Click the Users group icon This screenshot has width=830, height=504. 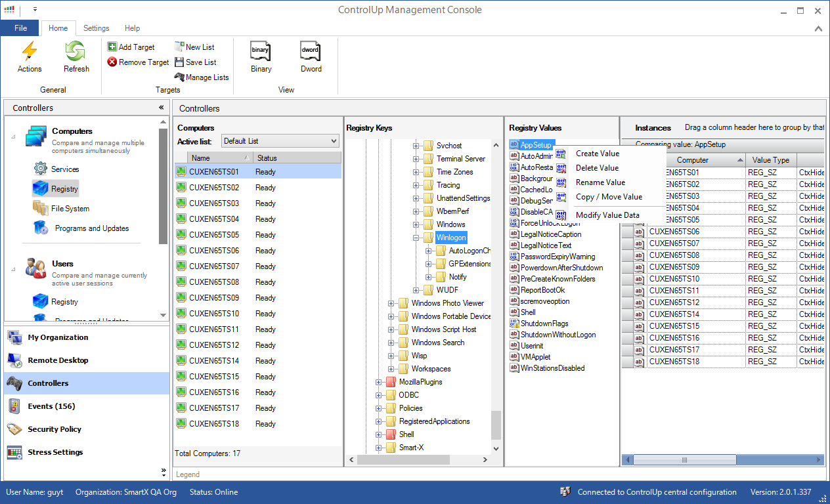pyautogui.click(x=34, y=268)
